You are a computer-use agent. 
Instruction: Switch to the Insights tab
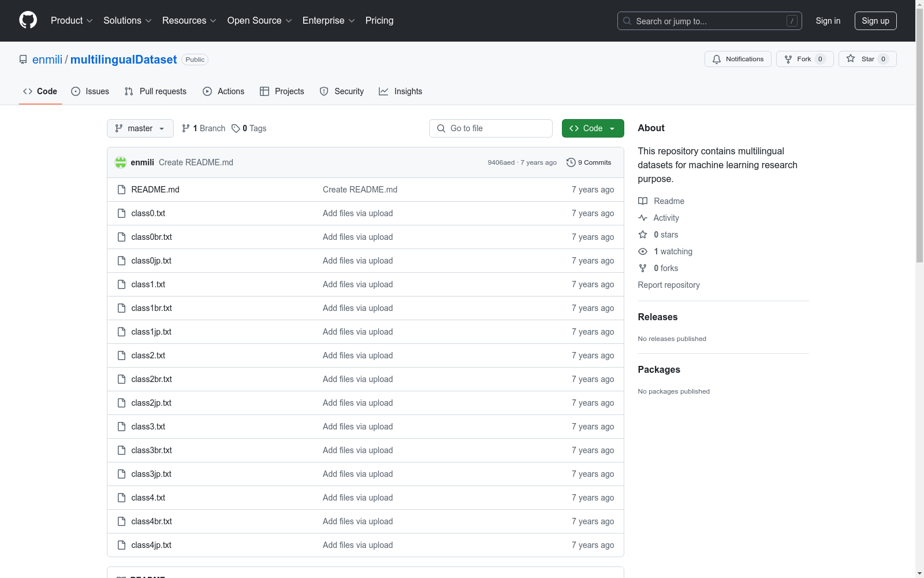pos(400,91)
